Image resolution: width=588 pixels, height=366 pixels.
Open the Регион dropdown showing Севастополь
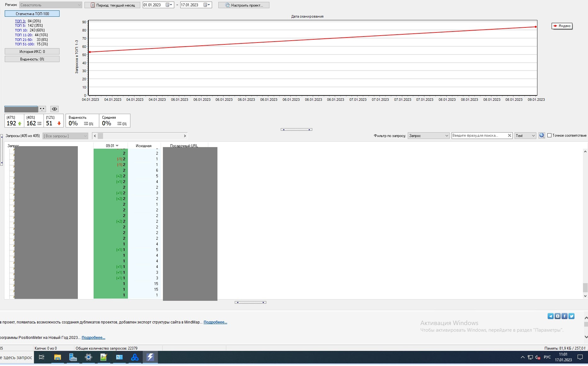(50, 5)
